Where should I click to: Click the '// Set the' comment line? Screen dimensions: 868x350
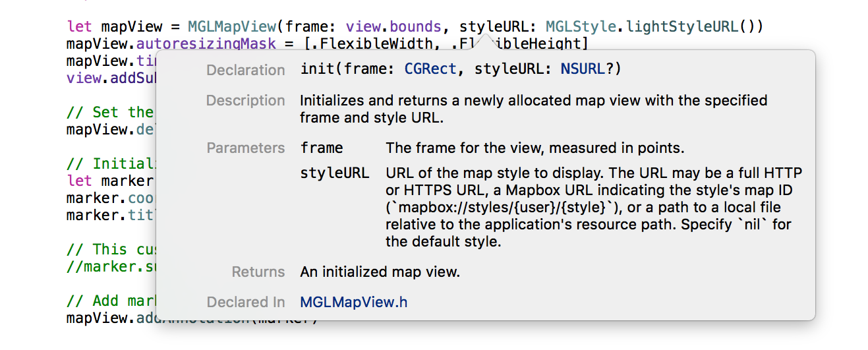coord(110,112)
